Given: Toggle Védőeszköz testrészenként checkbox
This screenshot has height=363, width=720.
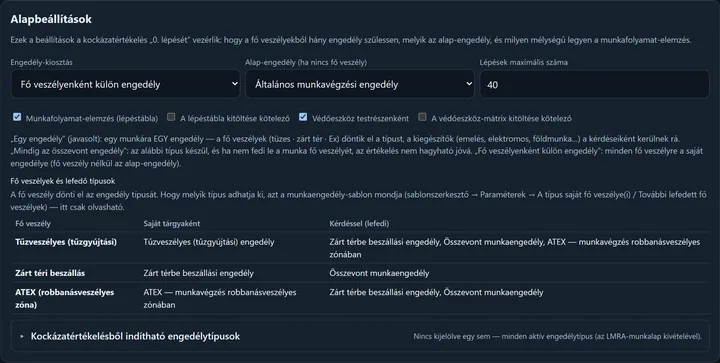Looking at the screenshot, I should [303, 117].
